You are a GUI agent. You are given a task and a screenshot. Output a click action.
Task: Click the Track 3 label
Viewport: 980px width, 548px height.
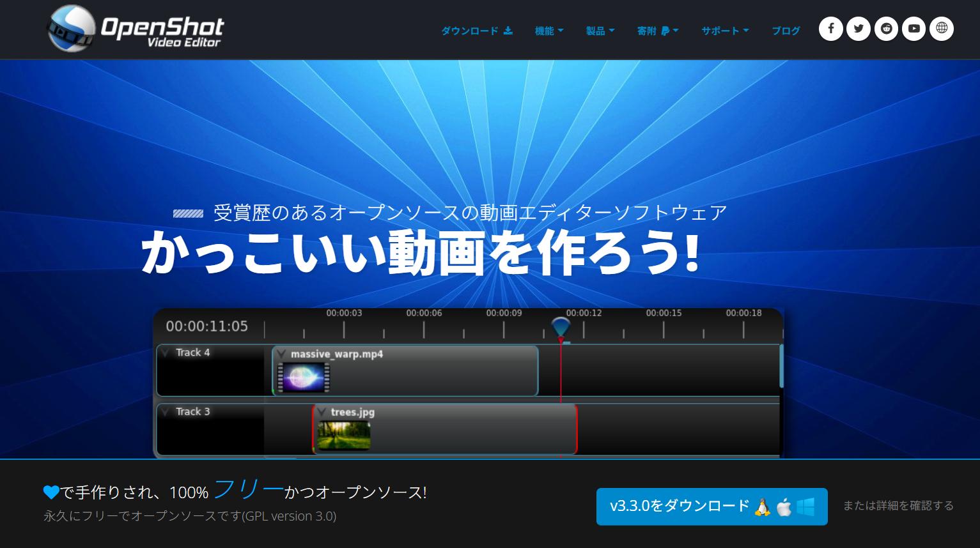coord(192,412)
